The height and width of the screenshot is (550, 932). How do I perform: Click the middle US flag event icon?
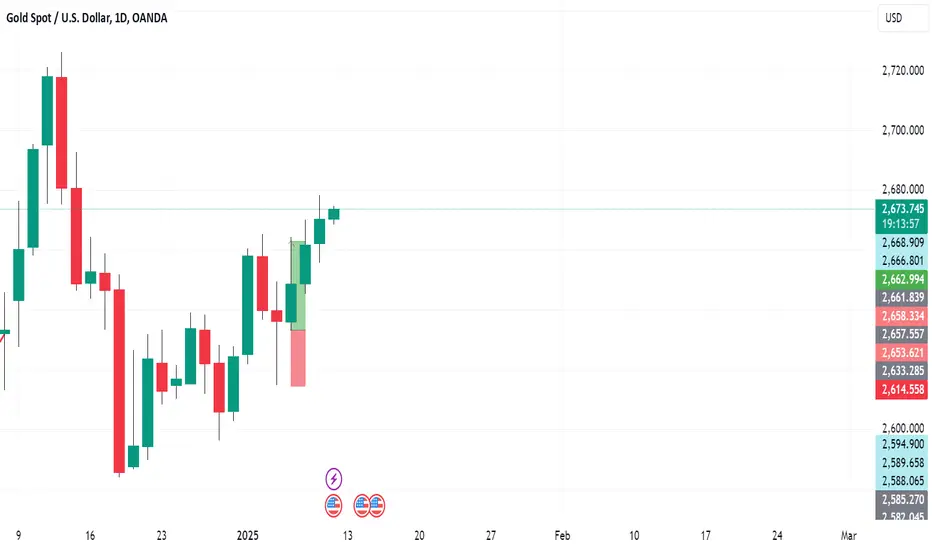point(361,505)
